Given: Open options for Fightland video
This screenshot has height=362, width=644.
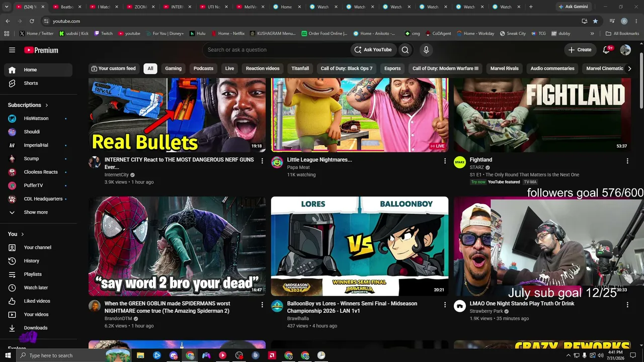Looking at the screenshot, I should tap(627, 161).
